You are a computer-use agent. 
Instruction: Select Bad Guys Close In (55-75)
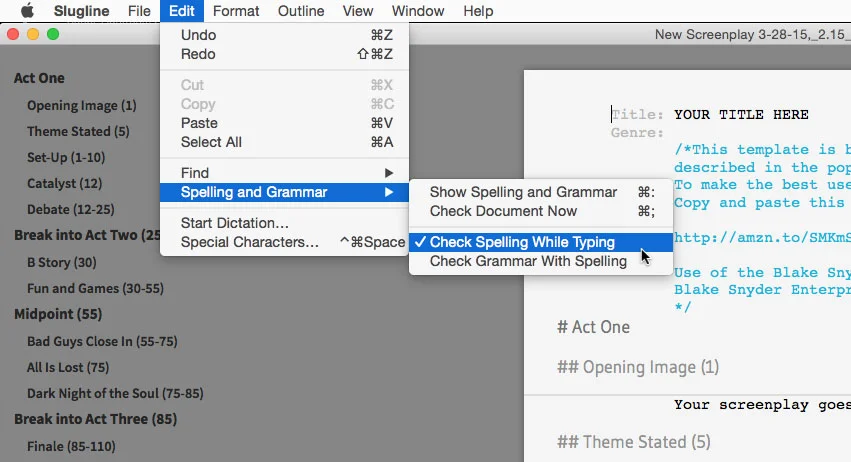click(x=102, y=341)
